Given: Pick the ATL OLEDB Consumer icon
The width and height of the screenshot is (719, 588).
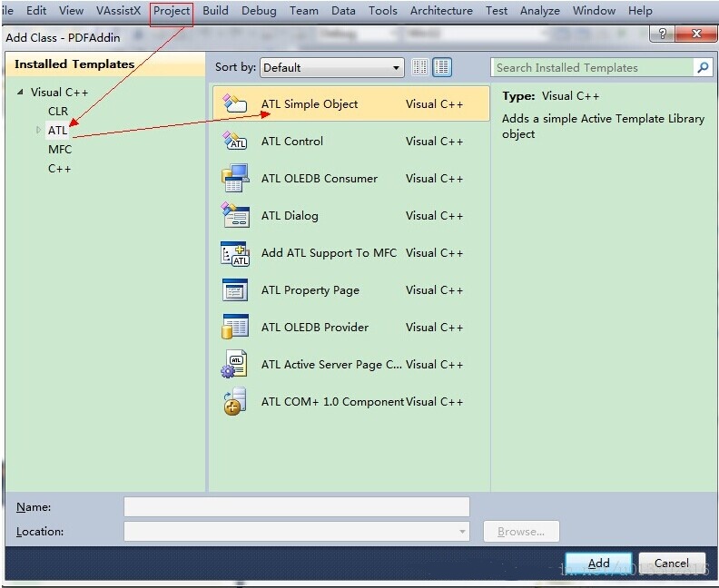Looking at the screenshot, I should (235, 178).
